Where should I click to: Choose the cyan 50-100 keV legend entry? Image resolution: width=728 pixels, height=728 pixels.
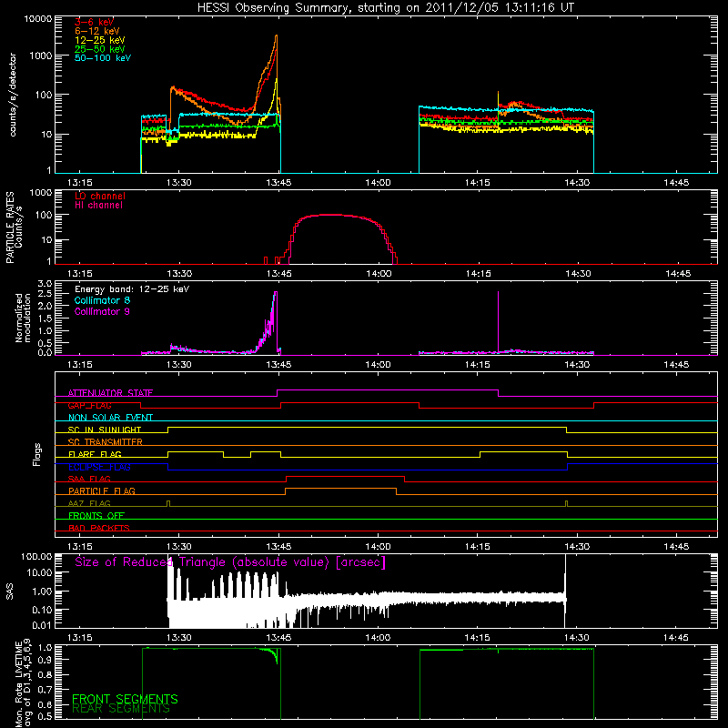(x=103, y=58)
